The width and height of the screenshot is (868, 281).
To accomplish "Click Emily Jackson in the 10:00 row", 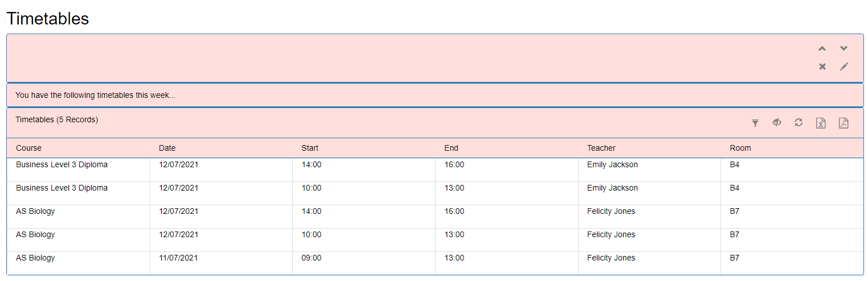I will click(612, 188).
